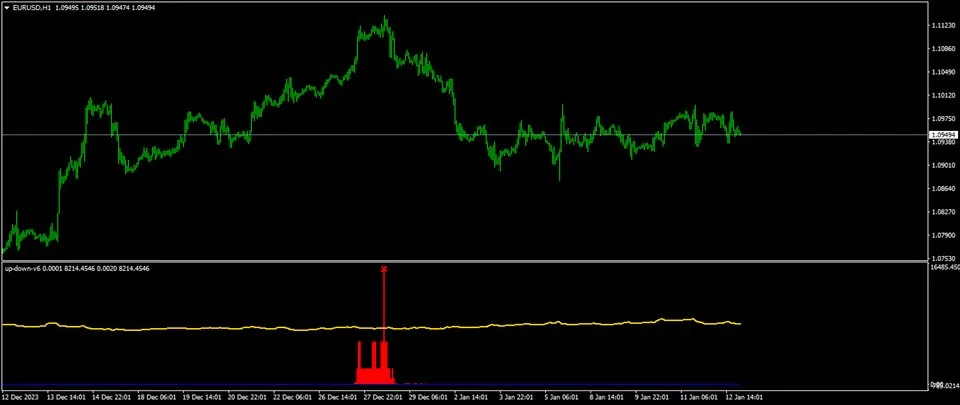The image size is (960, 405).
Task: Click the 16485.450 indicator scale value
Action: click(945, 267)
